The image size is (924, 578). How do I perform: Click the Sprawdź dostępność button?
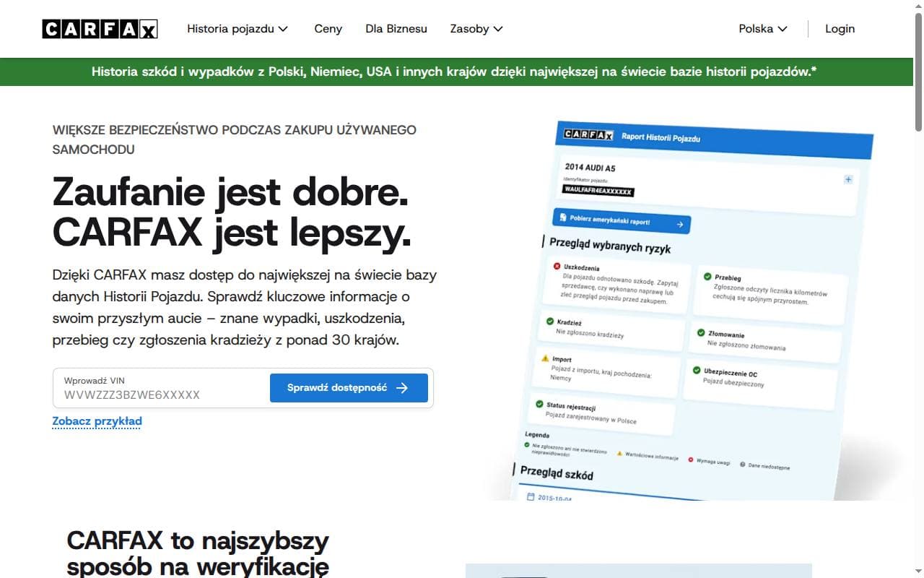coord(349,388)
